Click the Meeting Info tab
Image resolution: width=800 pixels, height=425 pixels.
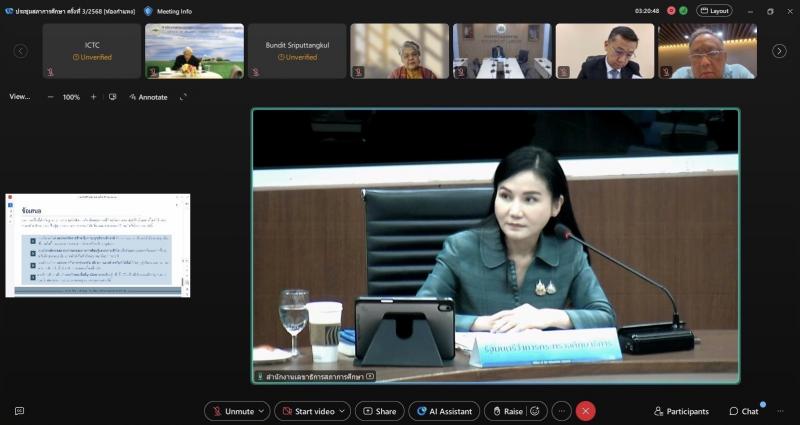point(174,11)
